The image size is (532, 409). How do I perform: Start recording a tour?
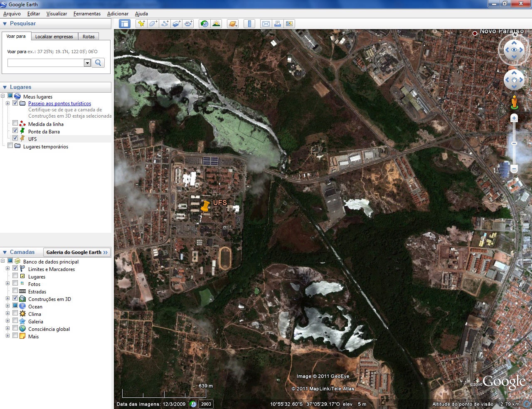188,24
